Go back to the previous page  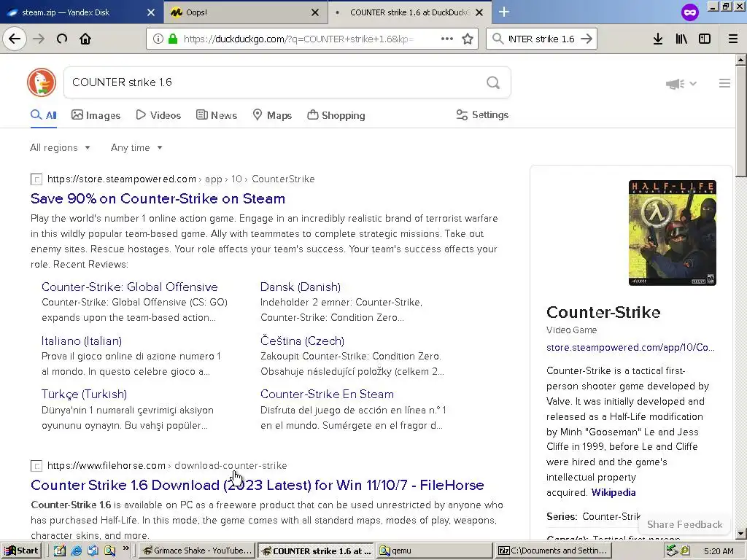pos(15,39)
